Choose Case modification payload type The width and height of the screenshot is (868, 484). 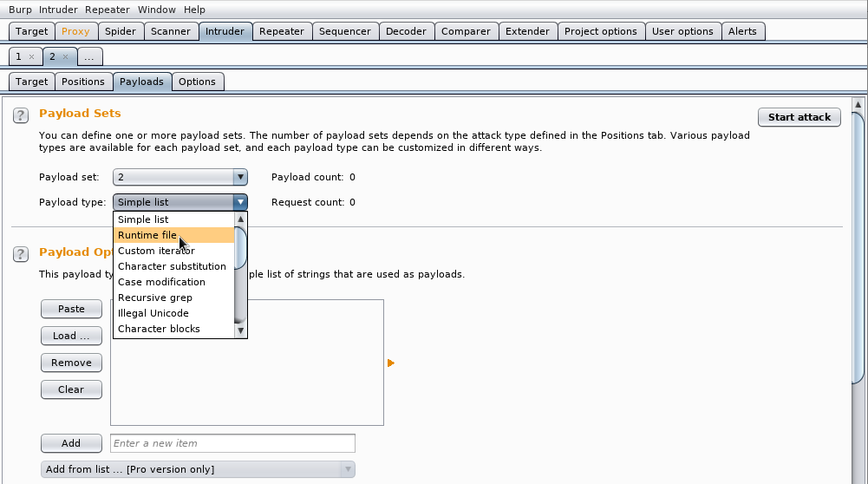click(x=173, y=282)
